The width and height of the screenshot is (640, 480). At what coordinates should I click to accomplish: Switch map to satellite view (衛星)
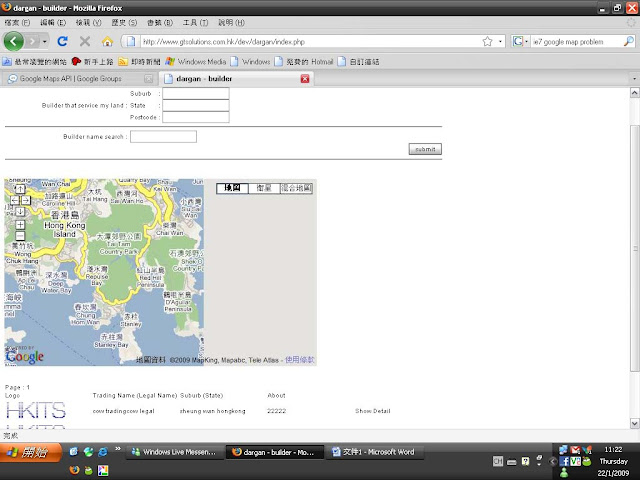[x=264, y=188]
